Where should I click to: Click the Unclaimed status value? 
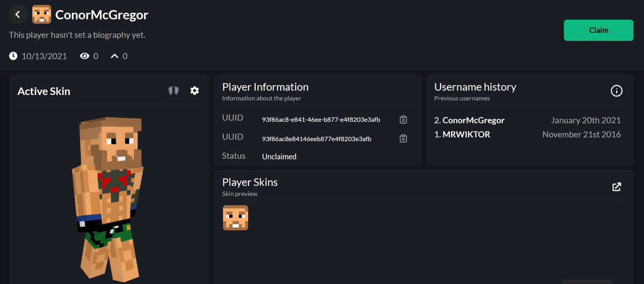click(x=279, y=157)
